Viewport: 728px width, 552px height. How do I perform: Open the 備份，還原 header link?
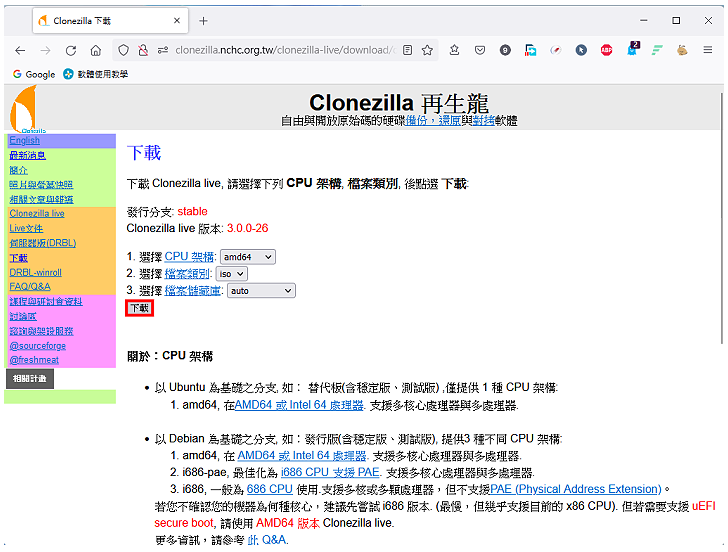(433, 121)
